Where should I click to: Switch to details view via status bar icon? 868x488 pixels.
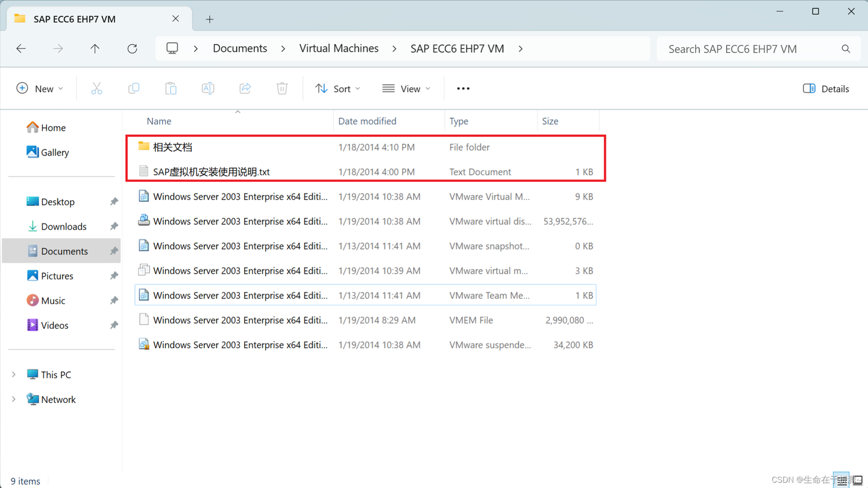[x=841, y=480]
